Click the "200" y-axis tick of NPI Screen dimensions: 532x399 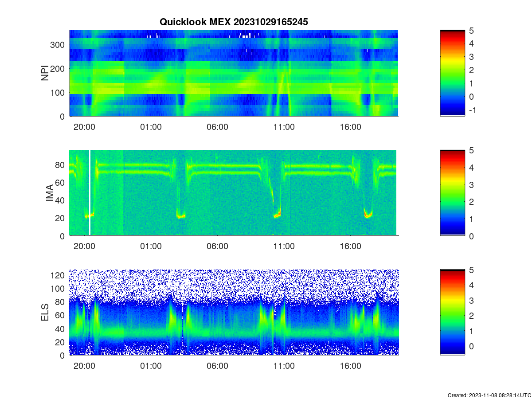point(59,68)
